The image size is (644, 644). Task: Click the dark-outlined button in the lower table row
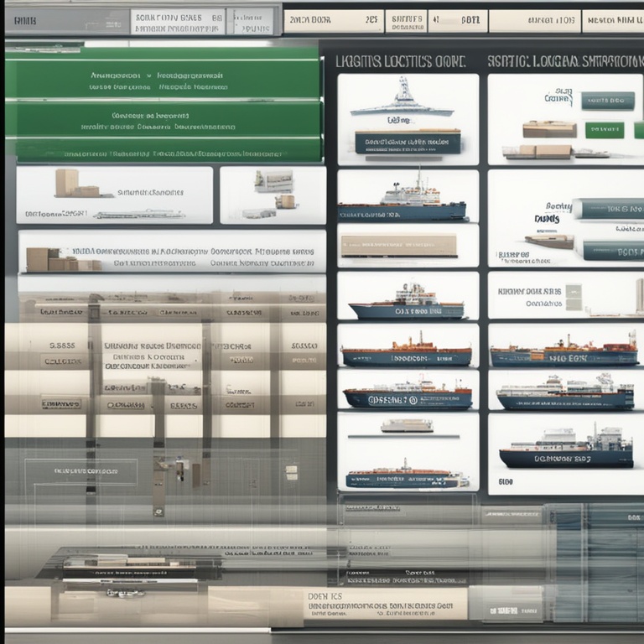pyautogui.click(x=61, y=404)
